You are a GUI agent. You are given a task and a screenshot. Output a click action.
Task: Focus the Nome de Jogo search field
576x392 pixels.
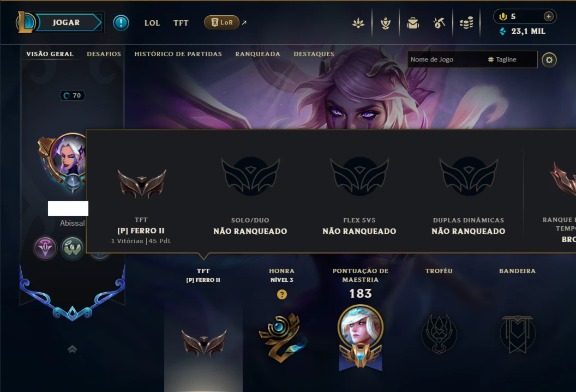[x=472, y=59]
